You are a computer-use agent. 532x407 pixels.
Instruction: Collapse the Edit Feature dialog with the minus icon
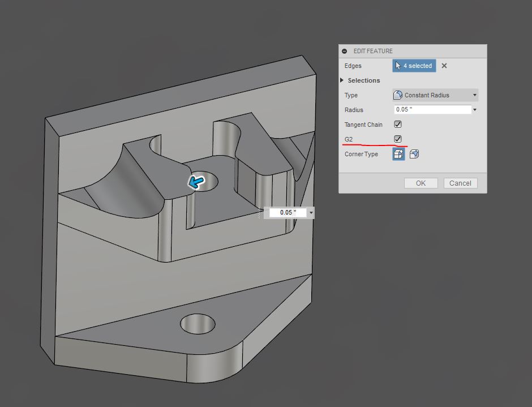click(x=344, y=50)
